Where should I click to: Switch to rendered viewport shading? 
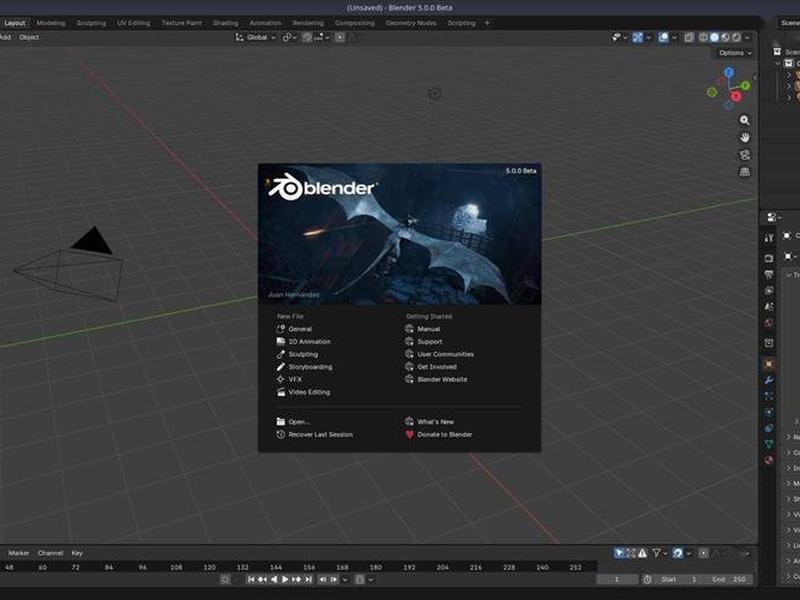tap(736, 37)
